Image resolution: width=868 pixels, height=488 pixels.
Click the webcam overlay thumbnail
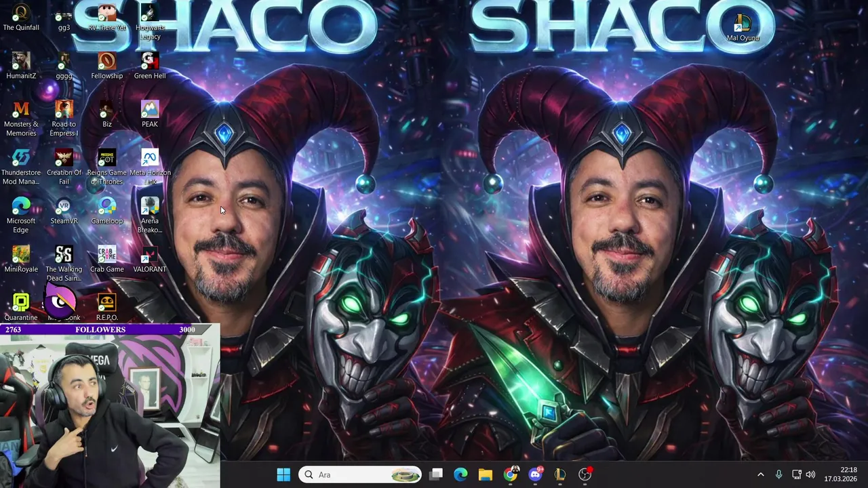pos(110,406)
